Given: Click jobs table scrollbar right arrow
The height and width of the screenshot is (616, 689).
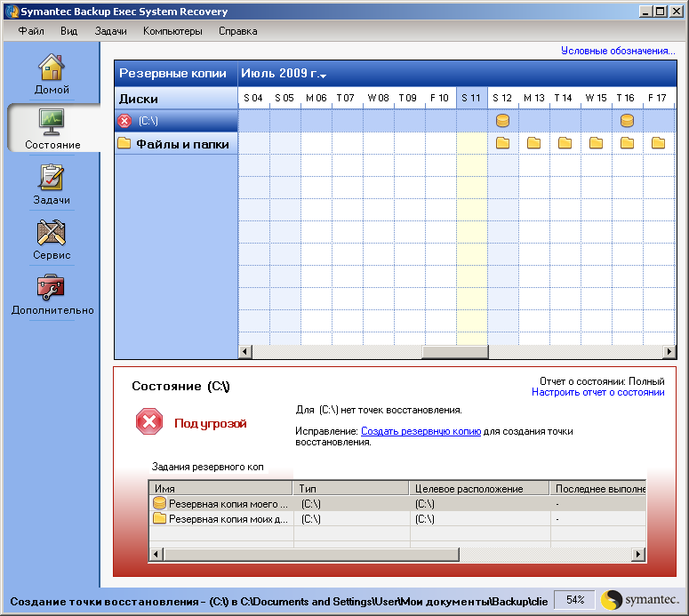Looking at the screenshot, I should tap(638, 555).
